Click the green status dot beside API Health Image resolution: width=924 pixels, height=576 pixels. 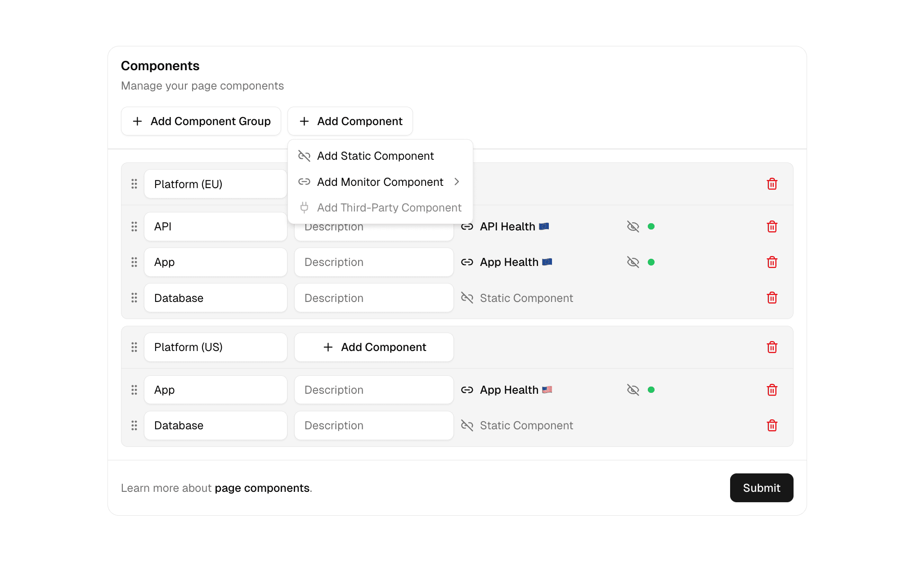click(651, 226)
